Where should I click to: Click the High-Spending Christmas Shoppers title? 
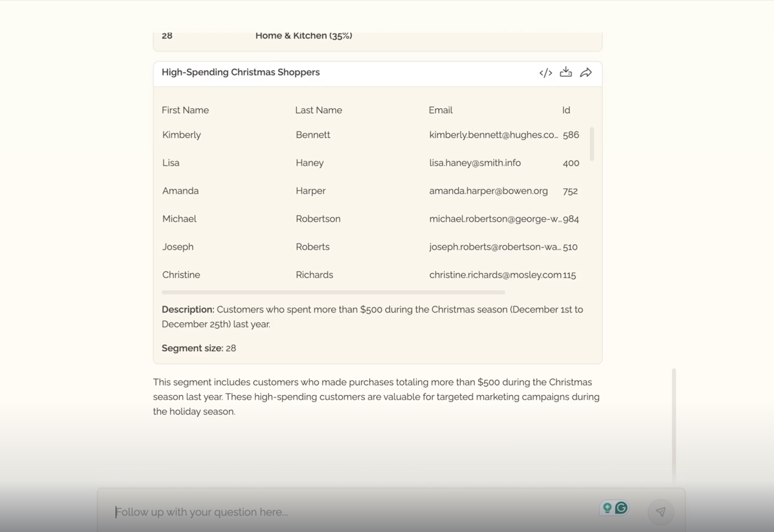[240, 72]
